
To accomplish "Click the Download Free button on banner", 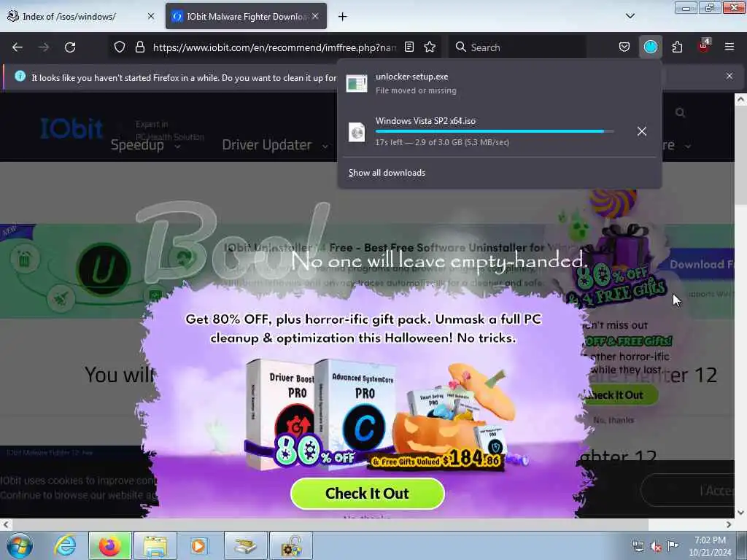I will click(x=700, y=264).
